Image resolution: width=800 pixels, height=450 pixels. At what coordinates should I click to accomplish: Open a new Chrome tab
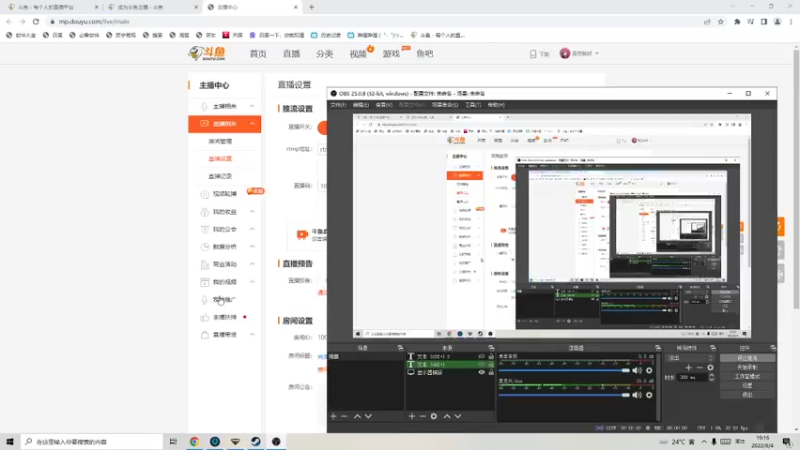tap(312, 7)
